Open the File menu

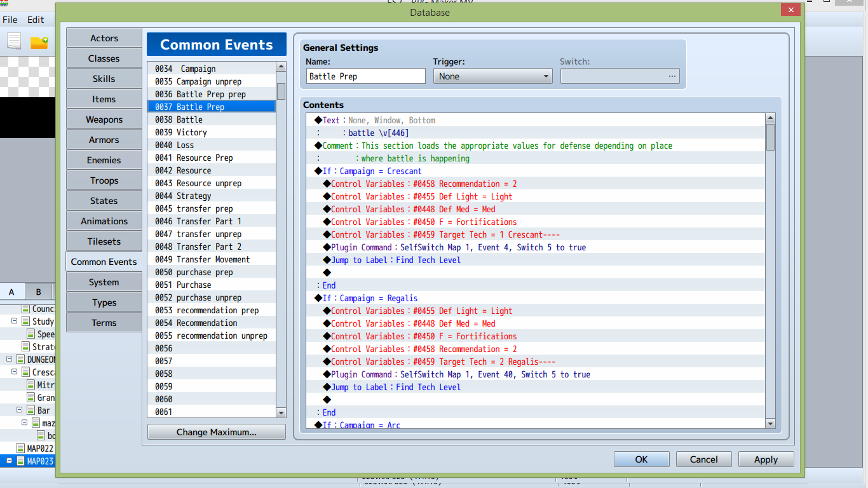(10, 20)
